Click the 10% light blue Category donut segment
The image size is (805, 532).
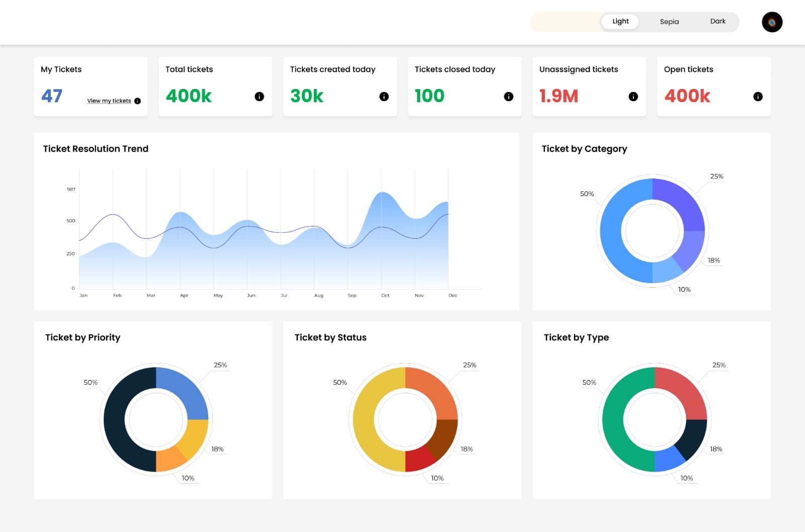pos(665,271)
